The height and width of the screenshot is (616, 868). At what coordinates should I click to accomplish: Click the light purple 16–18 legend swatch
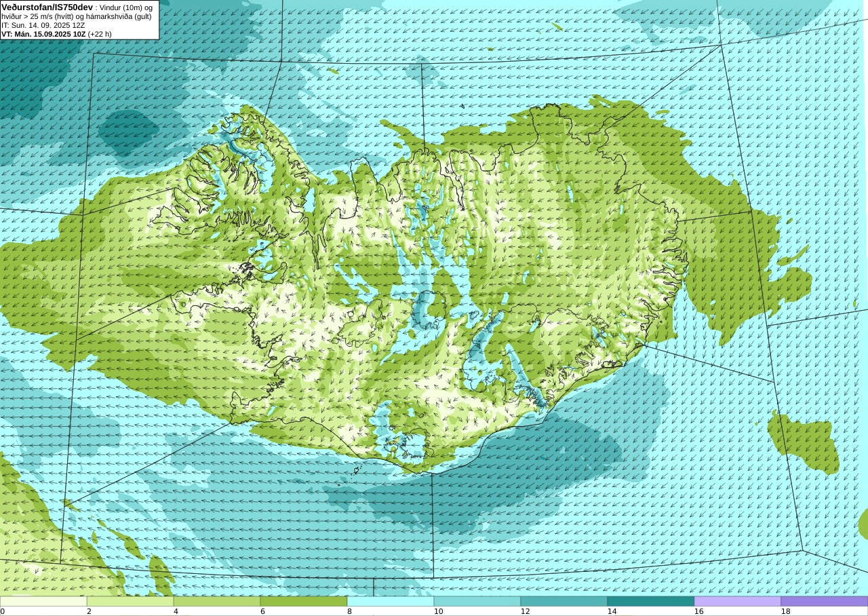(738, 601)
